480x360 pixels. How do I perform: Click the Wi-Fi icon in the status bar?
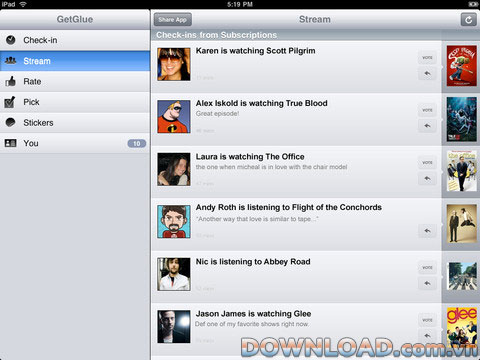pos(23,4)
